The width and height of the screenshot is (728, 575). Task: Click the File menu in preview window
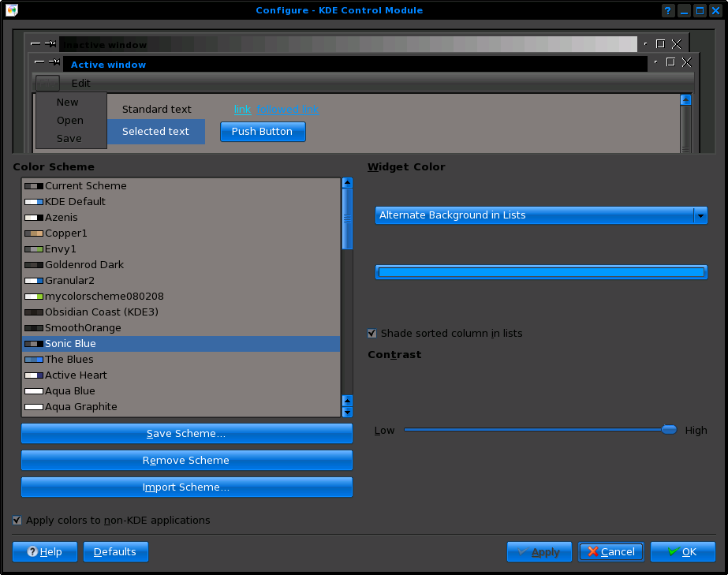click(48, 84)
